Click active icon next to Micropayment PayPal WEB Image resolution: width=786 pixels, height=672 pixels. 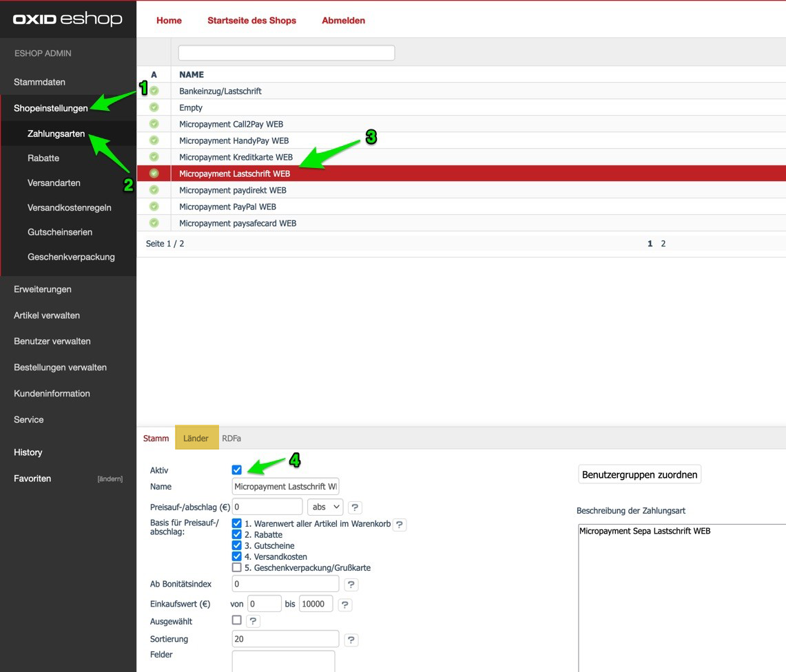pyautogui.click(x=154, y=207)
